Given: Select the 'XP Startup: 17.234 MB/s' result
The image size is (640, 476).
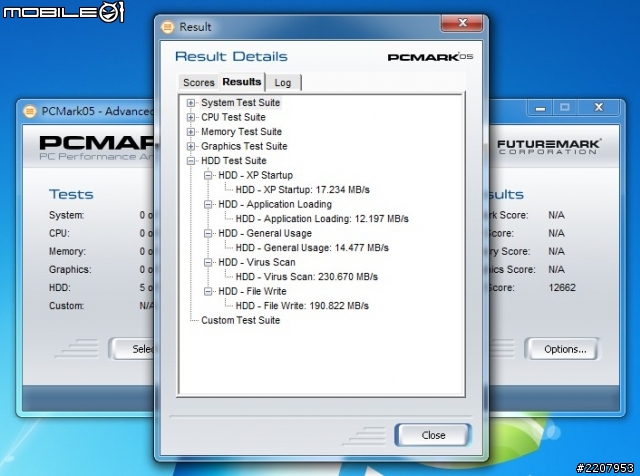Looking at the screenshot, I should (x=302, y=190).
